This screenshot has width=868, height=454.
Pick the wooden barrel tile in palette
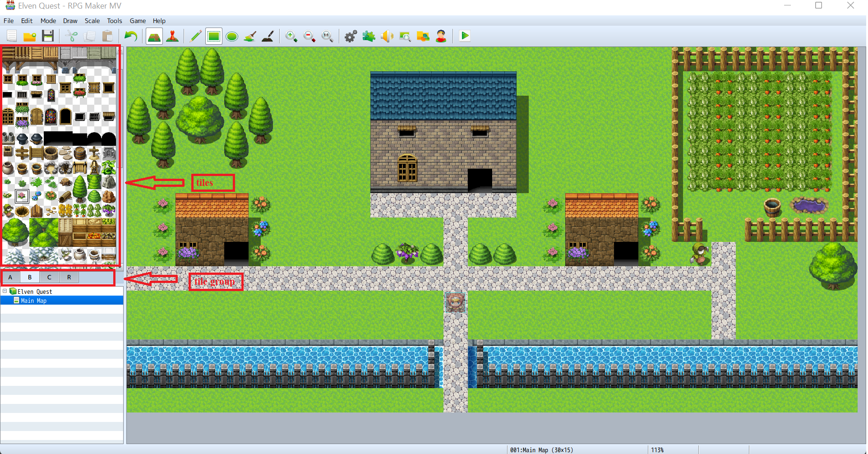point(80,153)
